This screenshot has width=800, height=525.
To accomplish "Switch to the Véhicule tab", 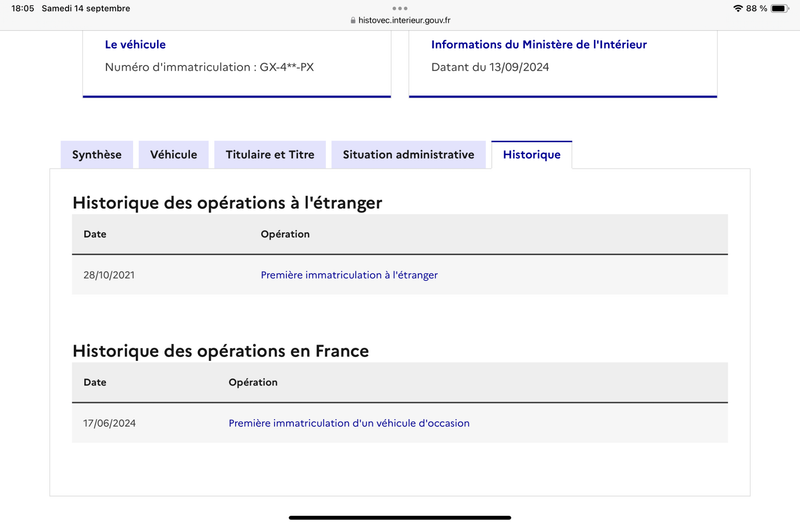I will coord(173,155).
